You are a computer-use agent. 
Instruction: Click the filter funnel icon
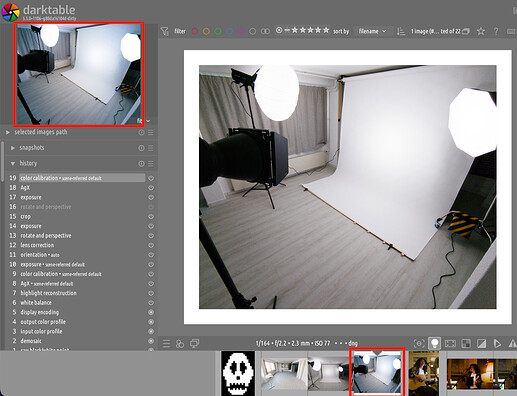164,31
